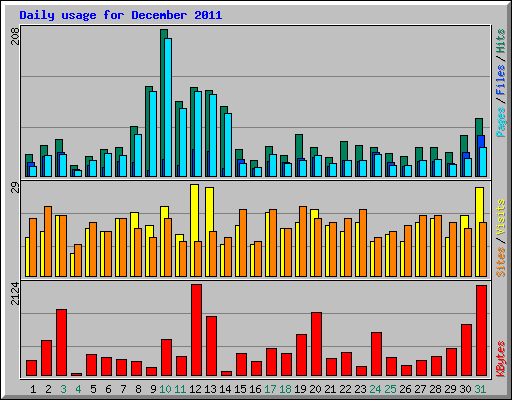
Task: Click green day 3 label
Action: [63, 389]
